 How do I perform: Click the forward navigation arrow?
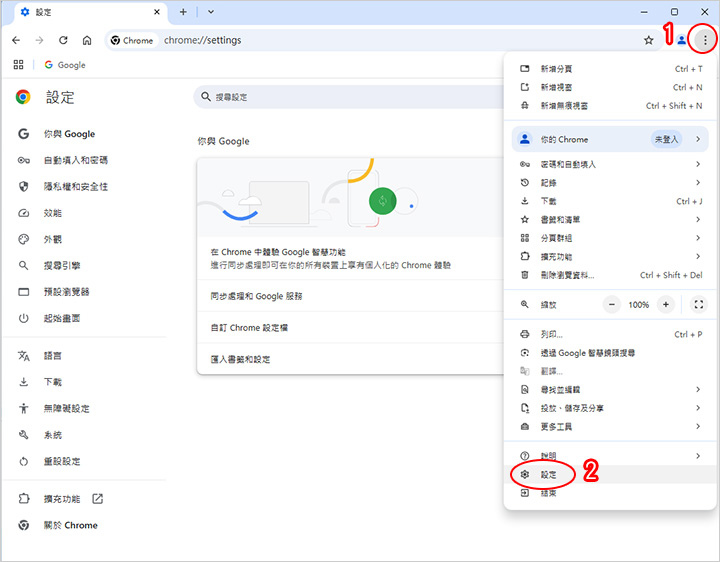(x=39, y=40)
